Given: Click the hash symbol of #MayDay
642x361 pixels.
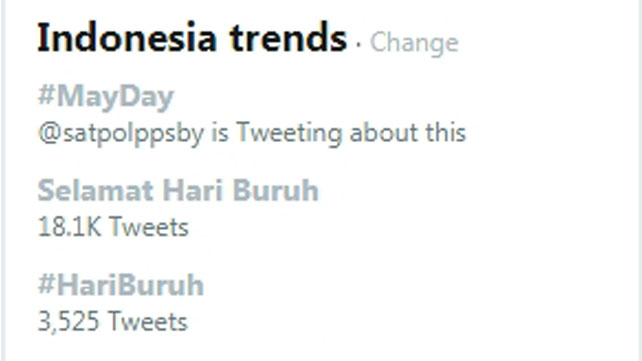Looking at the screenshot, I should [x=46, y=96].
